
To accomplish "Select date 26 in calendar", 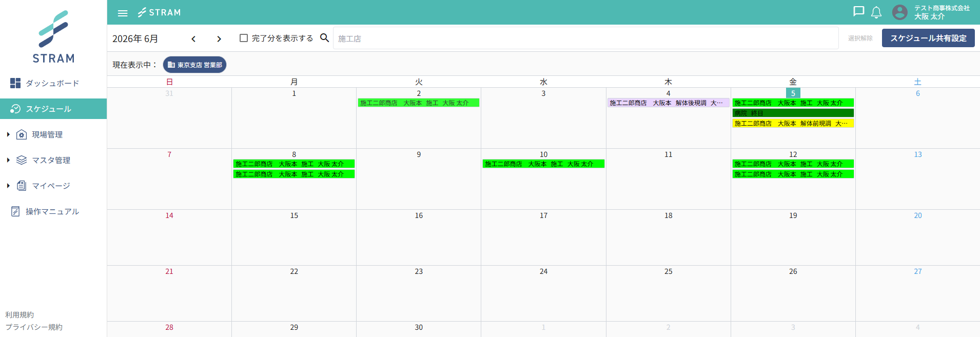I will point(793,271).
